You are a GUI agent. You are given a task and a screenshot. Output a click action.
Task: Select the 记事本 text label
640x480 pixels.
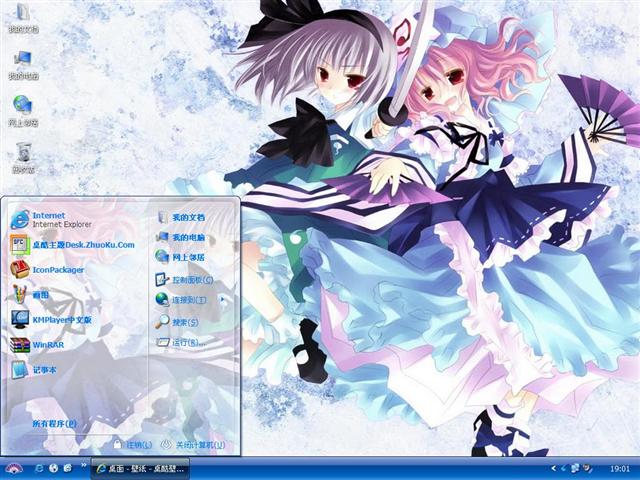(44, 370)
